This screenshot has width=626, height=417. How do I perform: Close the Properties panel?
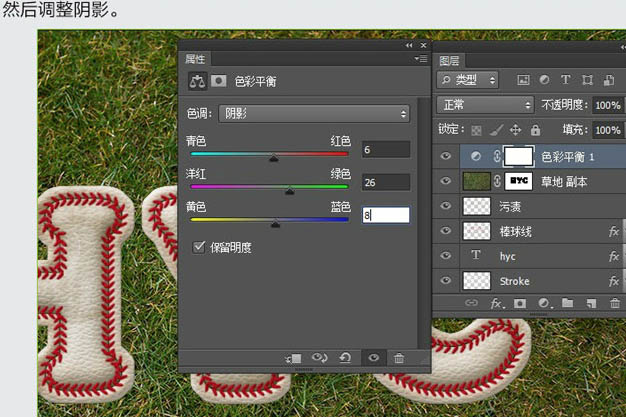pos(424,46)
